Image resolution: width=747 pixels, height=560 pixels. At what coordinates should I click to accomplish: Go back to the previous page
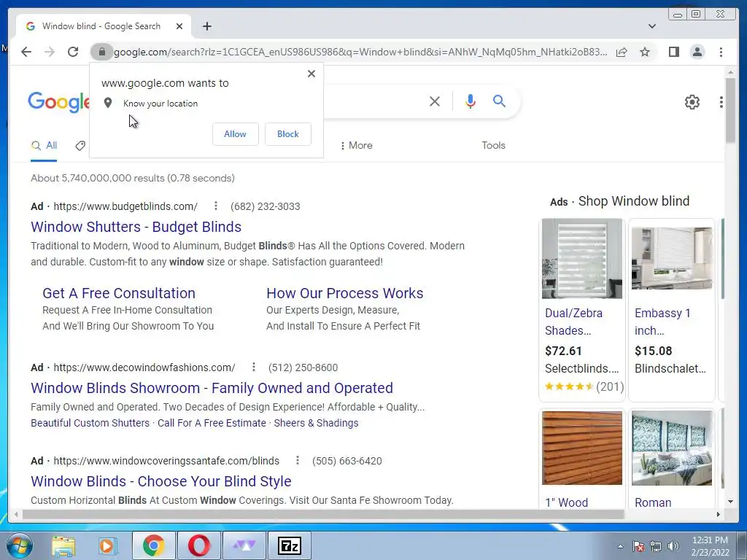point(26,52)
